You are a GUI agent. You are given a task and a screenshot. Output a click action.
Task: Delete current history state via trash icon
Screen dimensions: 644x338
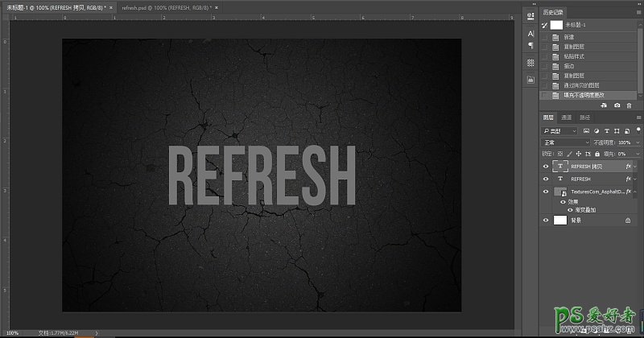[629, 105]
